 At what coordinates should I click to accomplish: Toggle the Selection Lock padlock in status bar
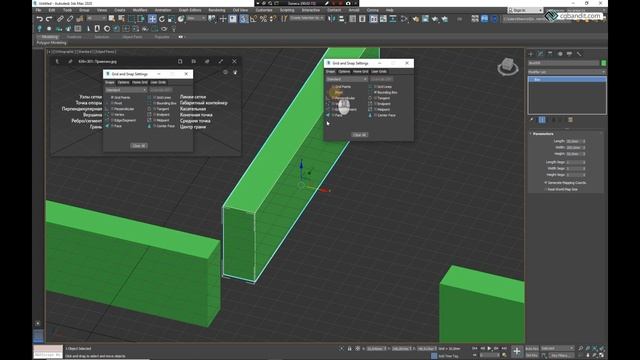[x=349, y=349]
